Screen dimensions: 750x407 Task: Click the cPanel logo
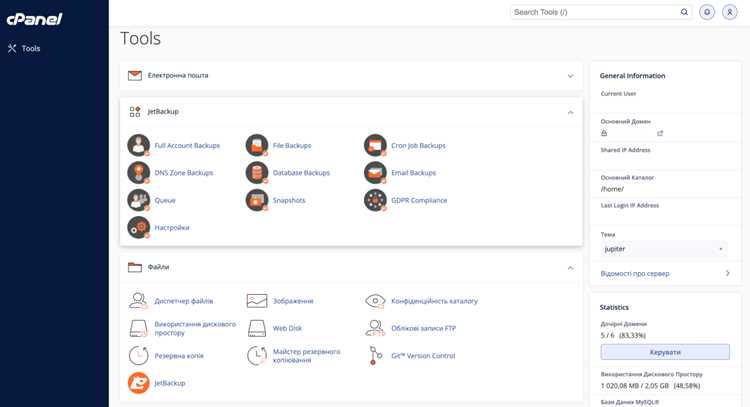34,19
